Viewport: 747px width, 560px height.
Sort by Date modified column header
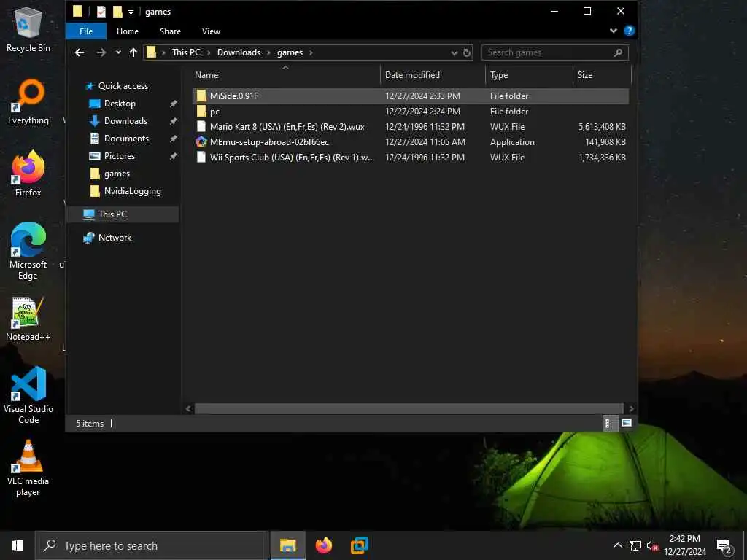point(433,75)
